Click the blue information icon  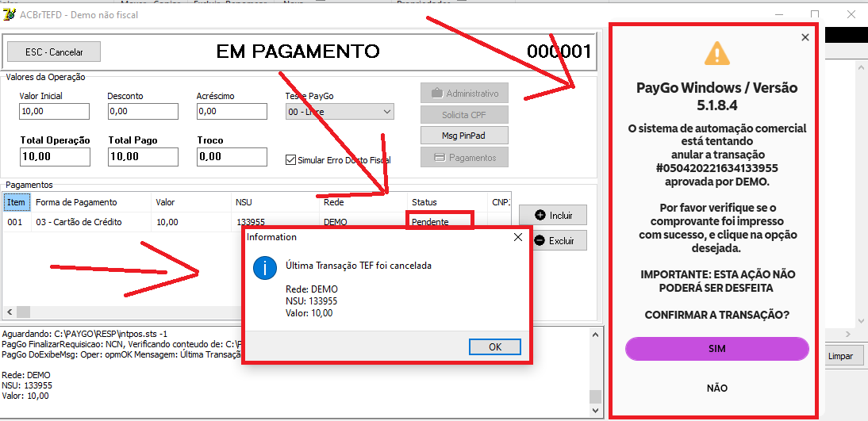pyautogui.click(x=265, y=268)
